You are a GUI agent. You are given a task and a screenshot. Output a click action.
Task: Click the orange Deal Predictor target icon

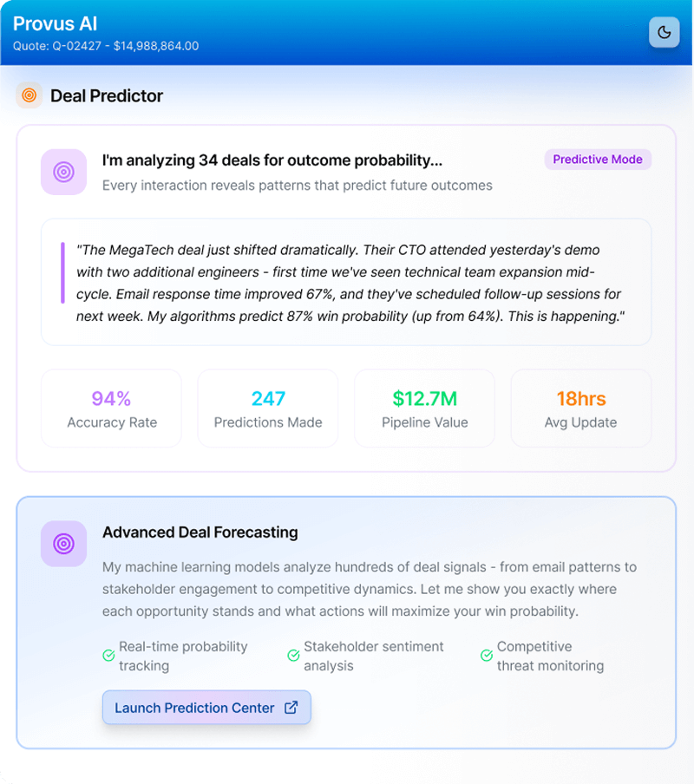click(29, 95)
